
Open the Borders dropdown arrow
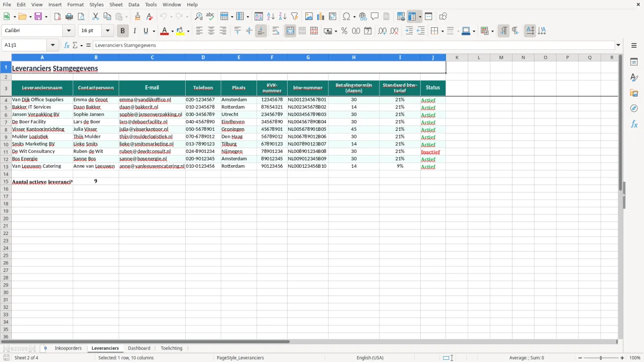[442, 31]
